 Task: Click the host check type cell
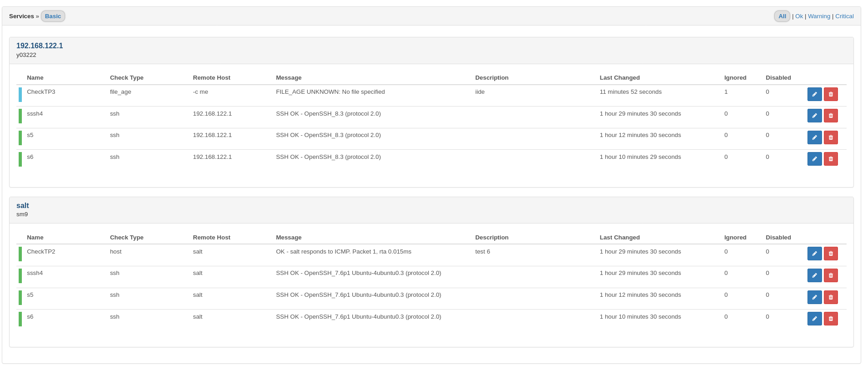tap(116, 252)
